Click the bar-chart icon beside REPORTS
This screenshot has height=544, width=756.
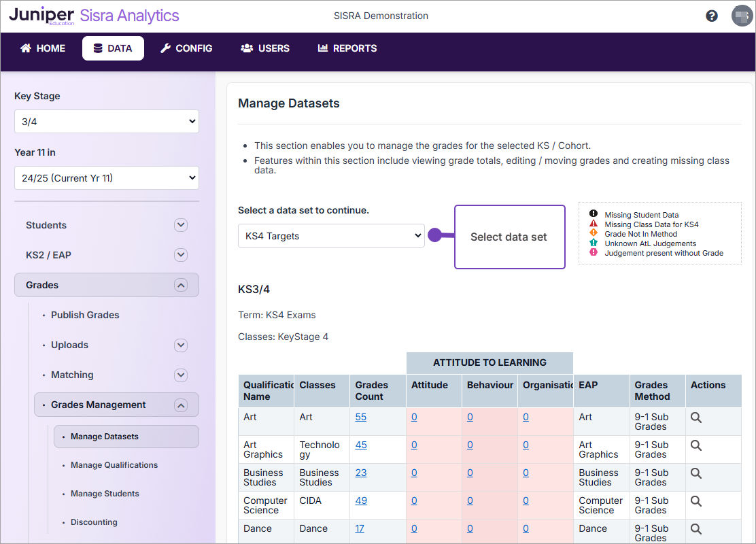click(x=324, y=48)
